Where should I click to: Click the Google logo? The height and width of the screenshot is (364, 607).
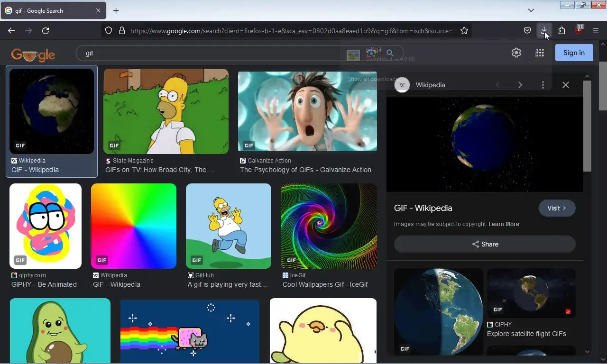pyautogui.click(x=33, y=55)
